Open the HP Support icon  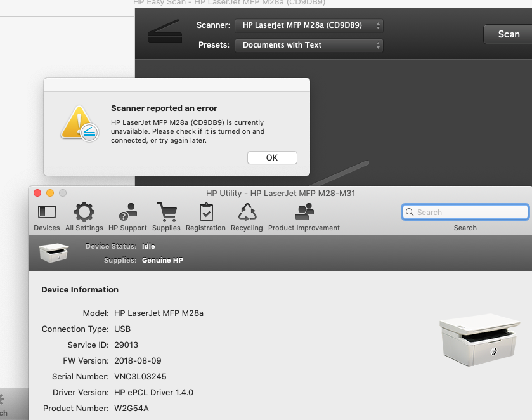pyautogui.click(x=127, y=216)
